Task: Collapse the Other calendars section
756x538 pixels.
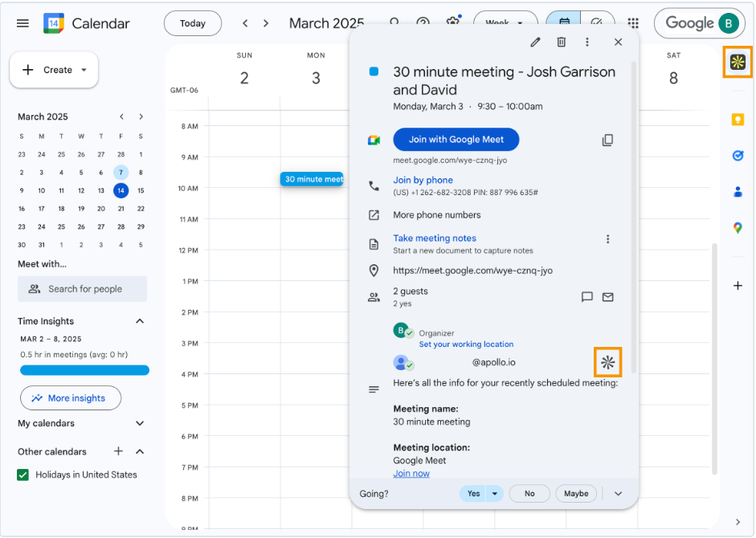Action: [140, 451]
